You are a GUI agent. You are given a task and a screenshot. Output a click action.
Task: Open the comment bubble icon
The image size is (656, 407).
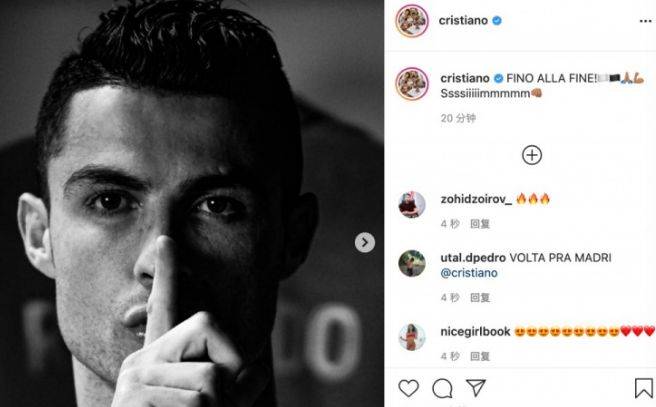click(x=442, y=388)
